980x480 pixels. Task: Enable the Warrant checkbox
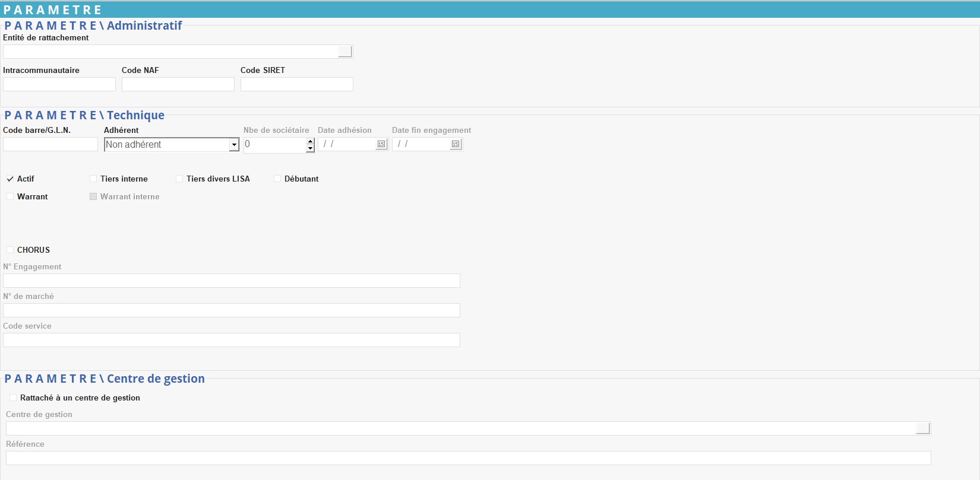tap(10, 196)
